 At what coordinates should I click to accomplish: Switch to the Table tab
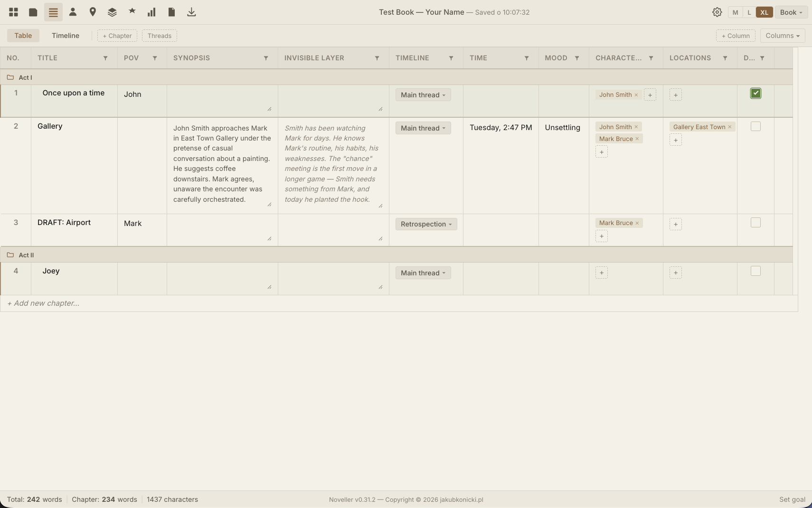(23, 36)
